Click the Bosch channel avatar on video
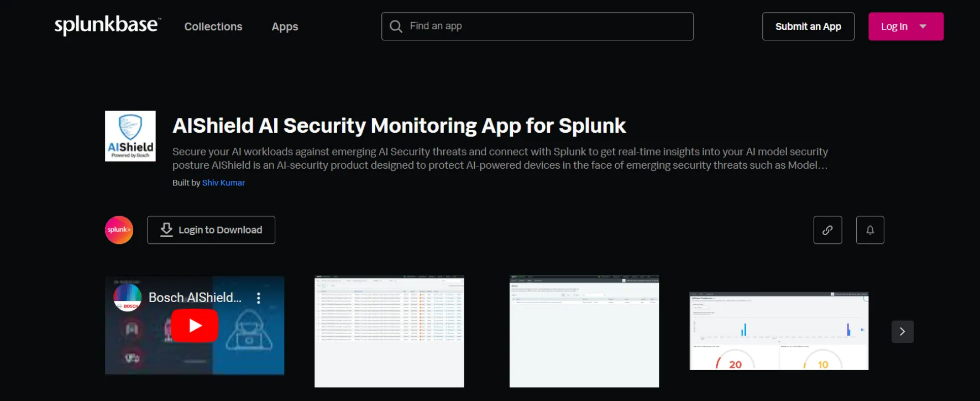 (127, 298)
